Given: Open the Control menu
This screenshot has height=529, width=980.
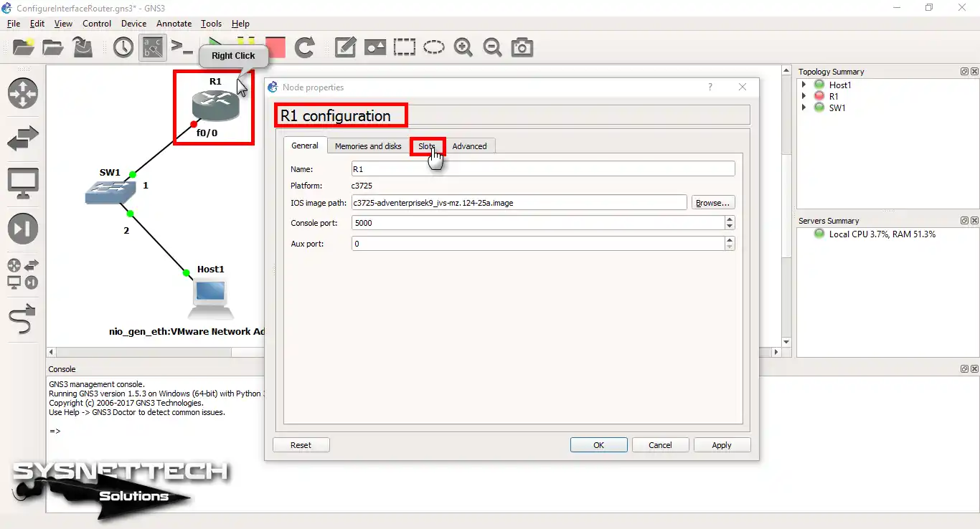Looking at the screenshot, I should 97,24.
